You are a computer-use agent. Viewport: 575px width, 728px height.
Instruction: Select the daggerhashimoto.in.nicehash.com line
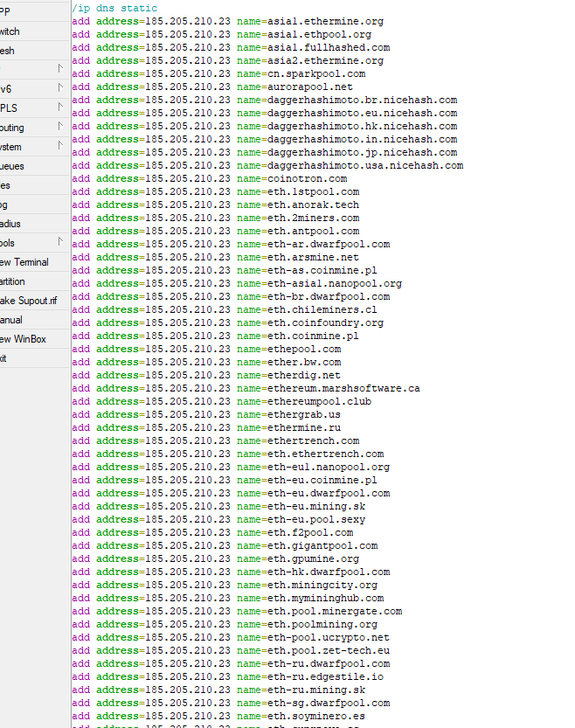coord(265,139)
